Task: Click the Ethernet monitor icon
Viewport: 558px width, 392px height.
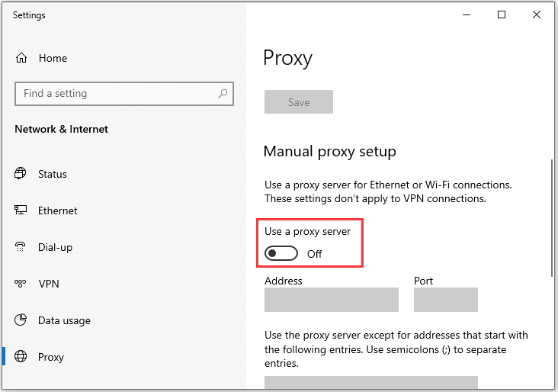Action: 21,210
